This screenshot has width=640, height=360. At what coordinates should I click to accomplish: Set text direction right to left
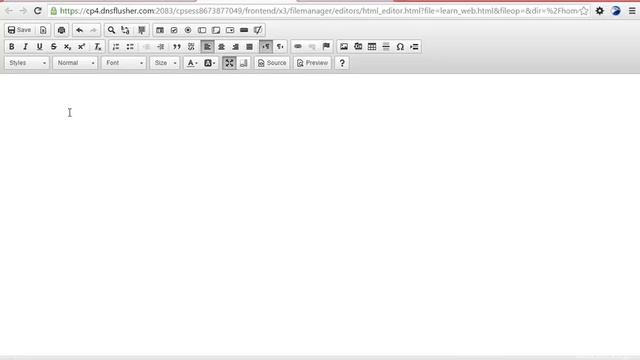click(280, 47)
